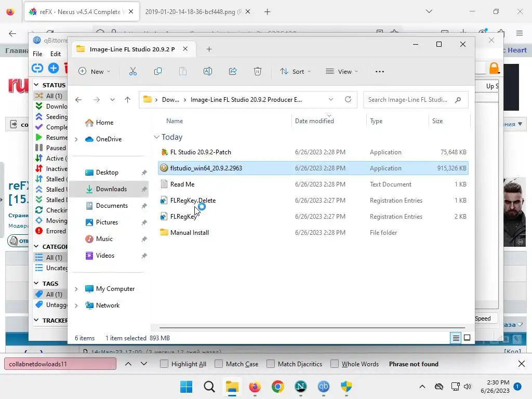Screen dimensions: 532x399
Task: Find previous match arrow in Firefox find bar
Action: coord(128,364)
